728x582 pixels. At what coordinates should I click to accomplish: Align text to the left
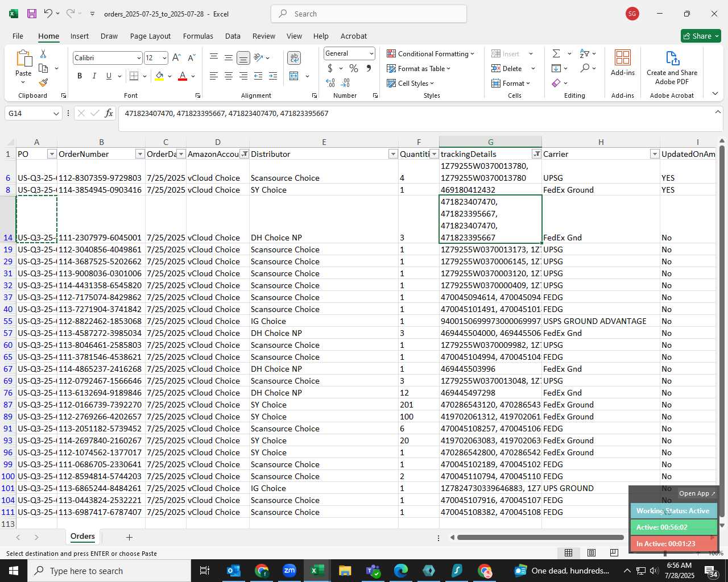[214, 76]
